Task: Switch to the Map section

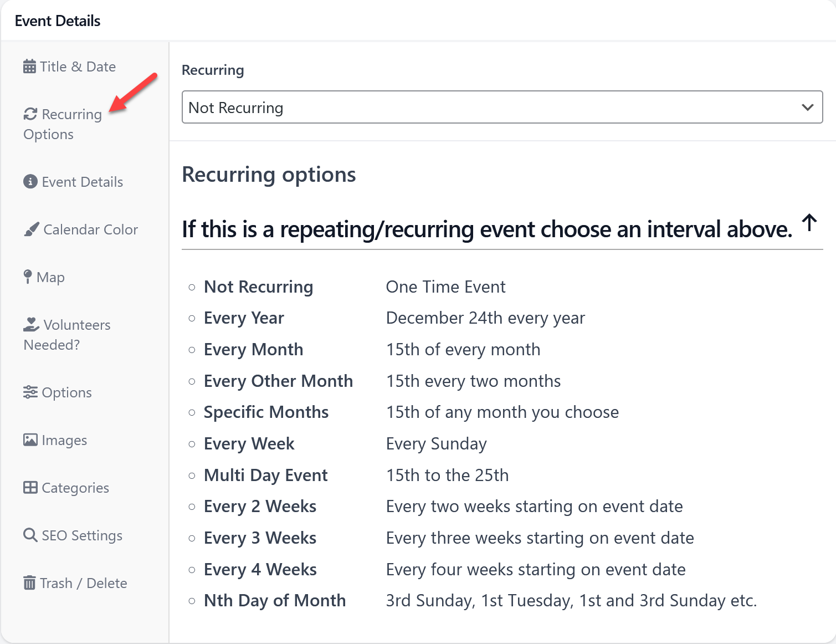Action: [50, 277]
